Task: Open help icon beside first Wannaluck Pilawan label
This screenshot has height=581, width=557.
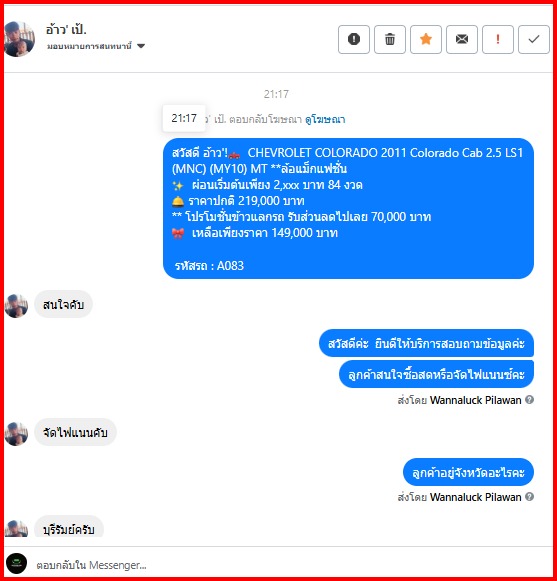Action: point(530,400)
